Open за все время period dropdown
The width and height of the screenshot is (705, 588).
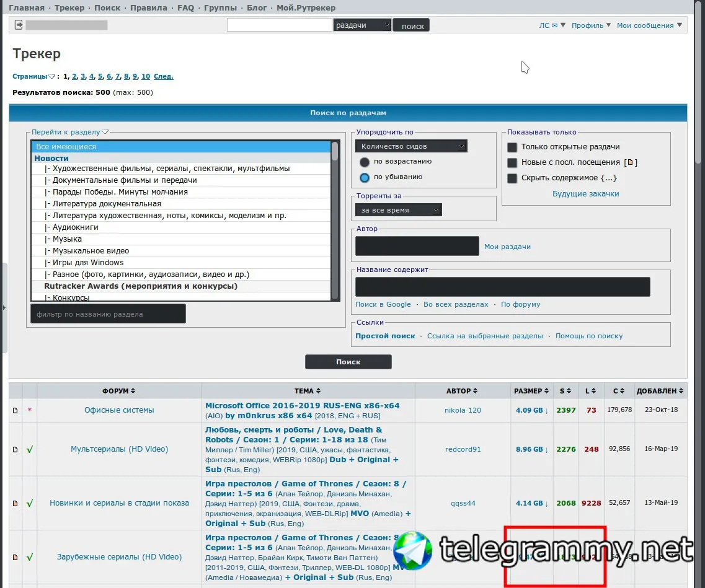pos(398,210)
